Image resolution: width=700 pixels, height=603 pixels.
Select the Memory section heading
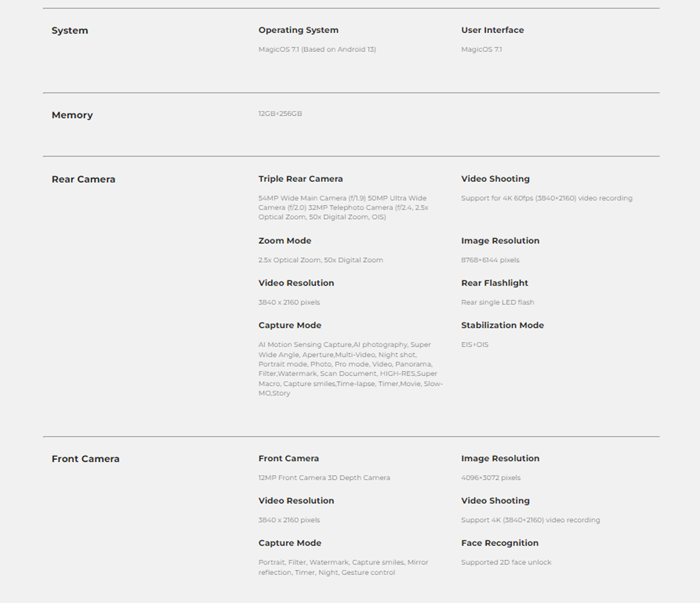(x=72, y=115)
